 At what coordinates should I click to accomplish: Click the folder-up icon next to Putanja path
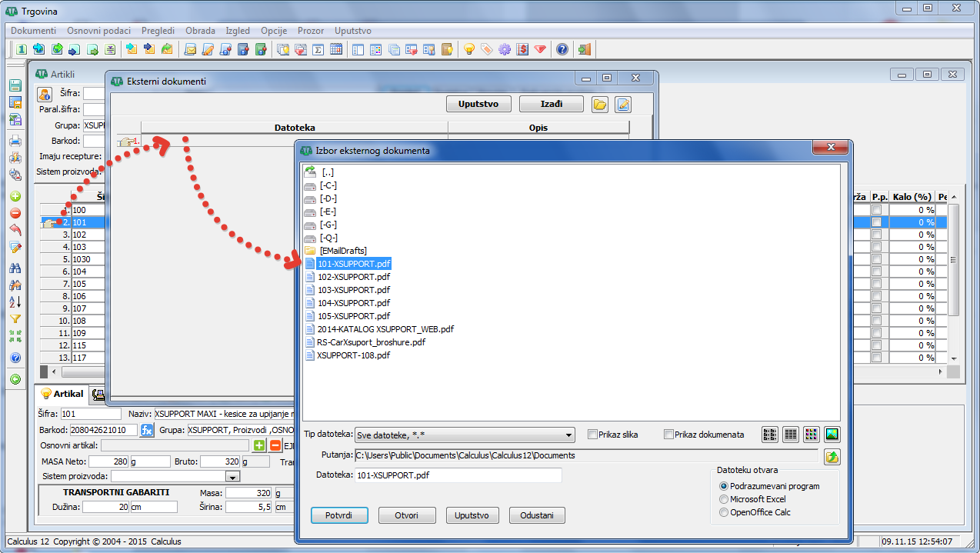point(832,457)
